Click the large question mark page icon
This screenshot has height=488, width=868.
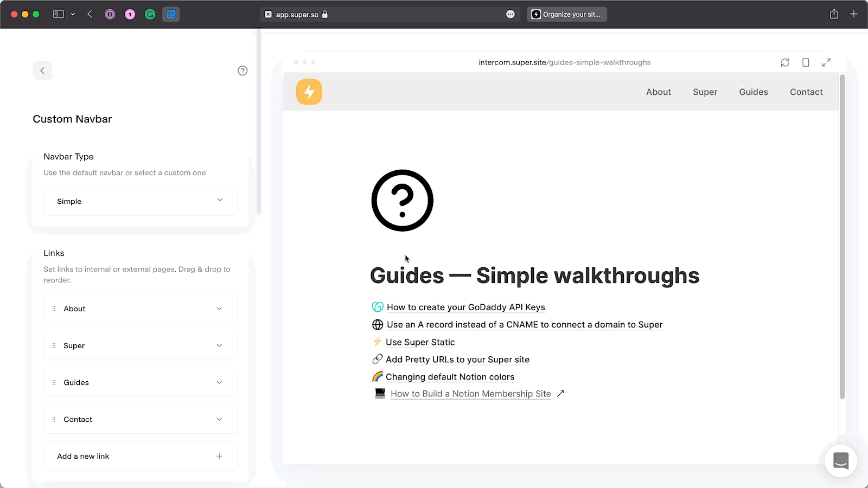pos(402,201)
